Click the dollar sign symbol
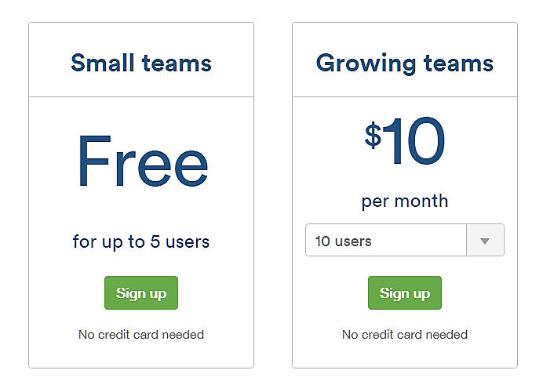This screenshot has width=543, height=392. (x=373, y=135)
